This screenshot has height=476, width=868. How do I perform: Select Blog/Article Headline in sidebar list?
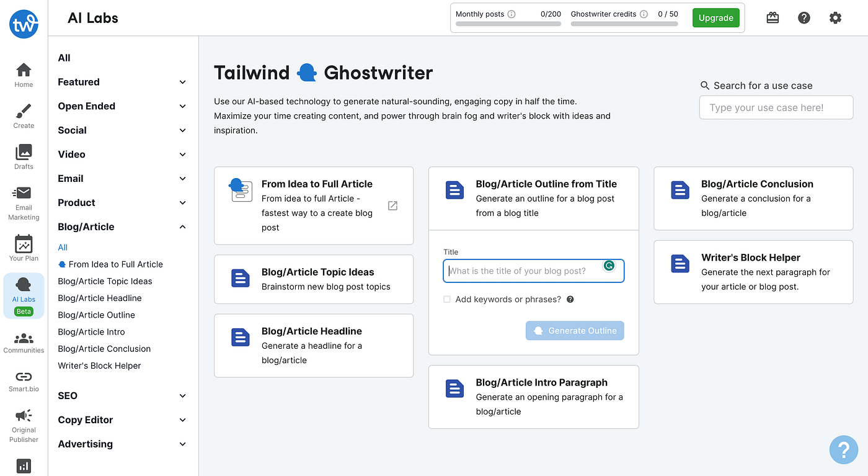pyautogui.click(x=100, y=298)
